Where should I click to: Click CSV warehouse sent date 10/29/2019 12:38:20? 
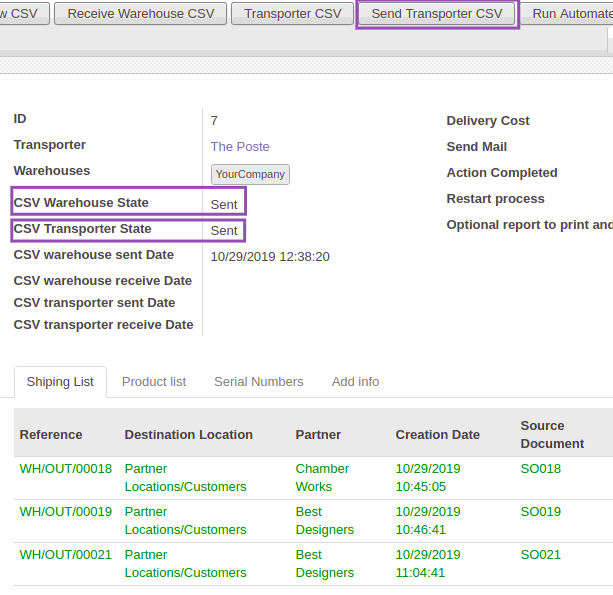pyautogui.click(x=270, y=257)
